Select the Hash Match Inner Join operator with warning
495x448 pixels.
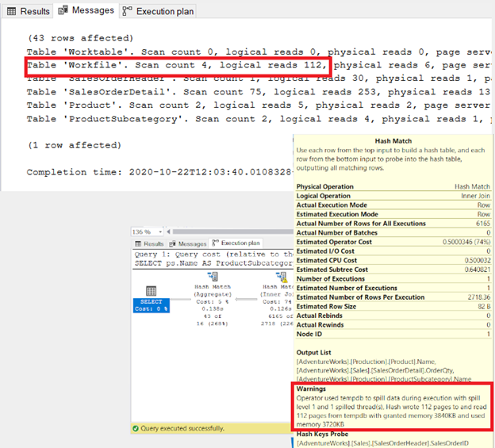[282, 277]
